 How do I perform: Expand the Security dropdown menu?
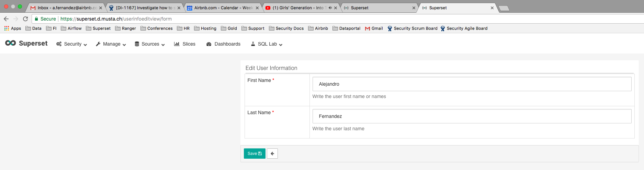tap(72, 44)
